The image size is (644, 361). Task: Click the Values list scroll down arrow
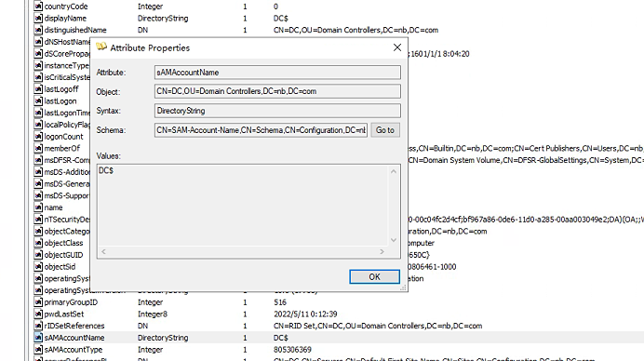coord(394,240)
